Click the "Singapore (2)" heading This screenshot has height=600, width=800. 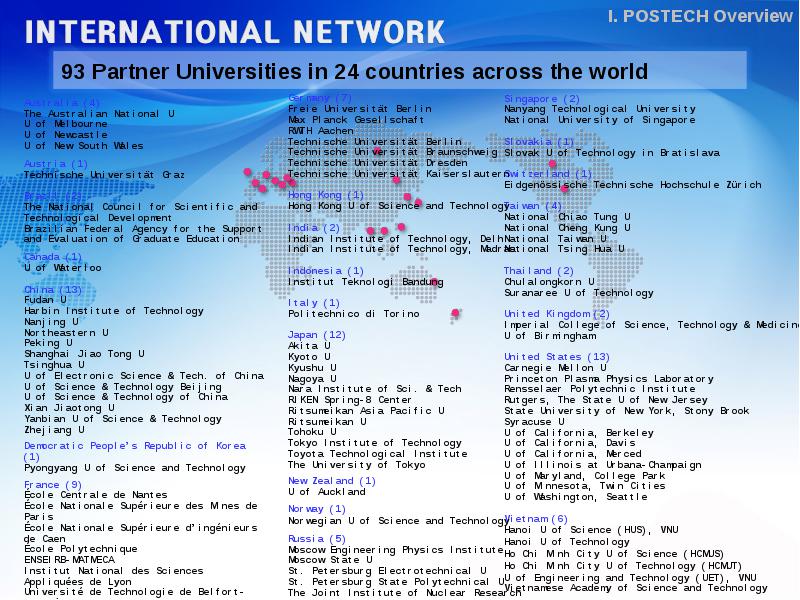click(x=542, y=98)
